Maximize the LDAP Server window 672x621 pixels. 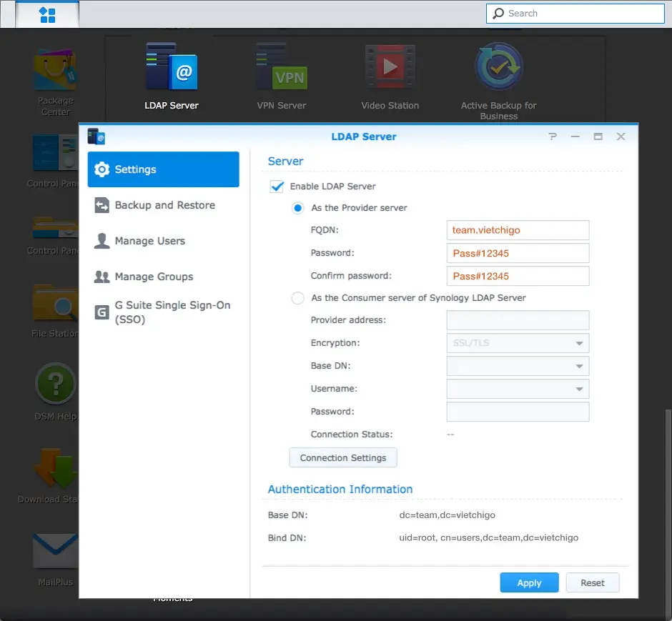598,136
